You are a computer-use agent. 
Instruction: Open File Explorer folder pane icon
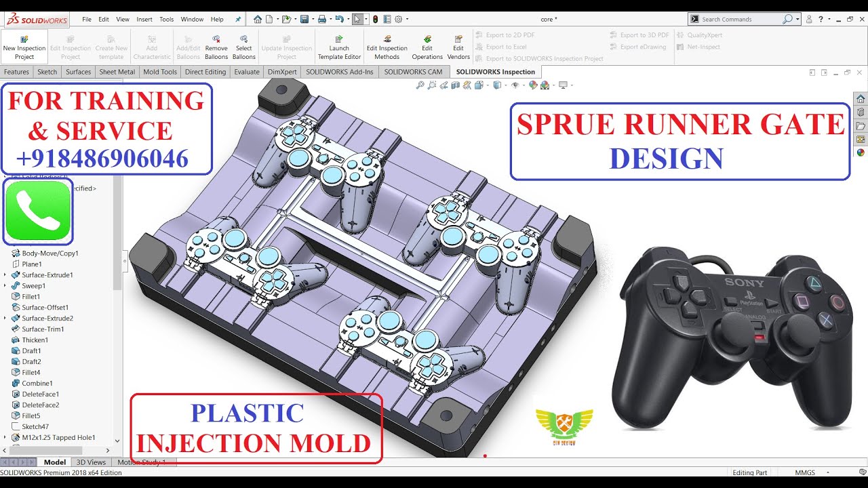[861, 126]
